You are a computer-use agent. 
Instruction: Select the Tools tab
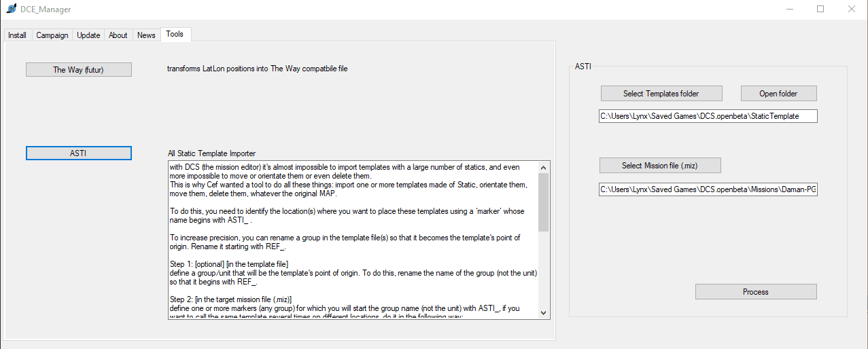click(175, 34)
